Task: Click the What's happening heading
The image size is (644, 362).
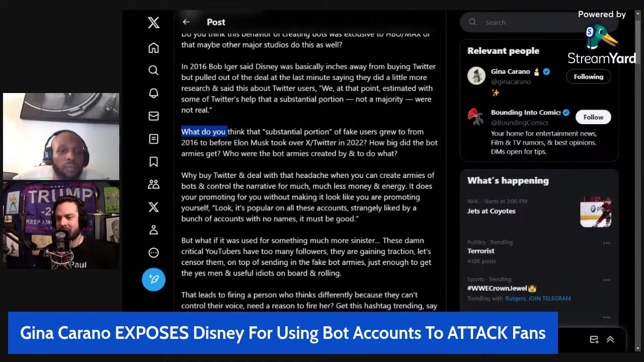Action: (x=508, y=180)
